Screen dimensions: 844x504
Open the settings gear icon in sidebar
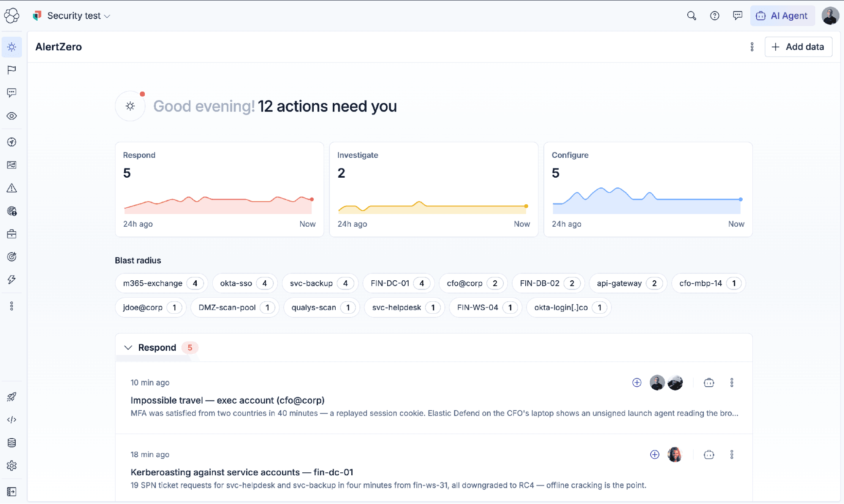tap(12, 466)
